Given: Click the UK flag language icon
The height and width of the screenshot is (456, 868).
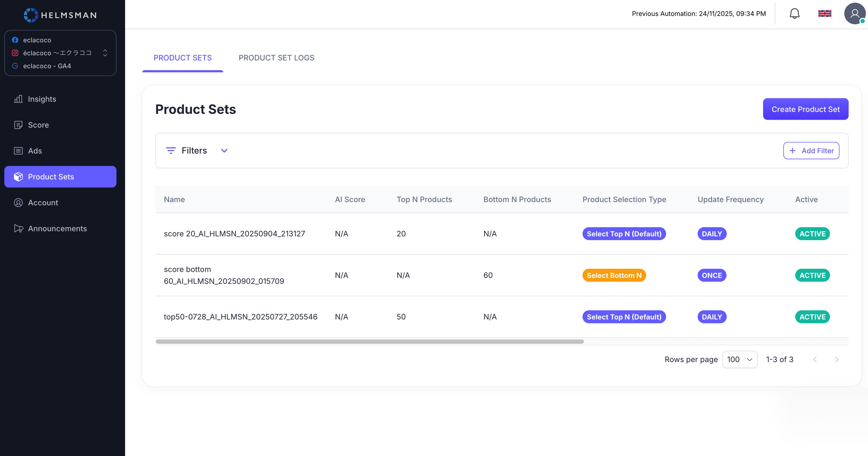Looking at the screenshot, I should 825,13.
